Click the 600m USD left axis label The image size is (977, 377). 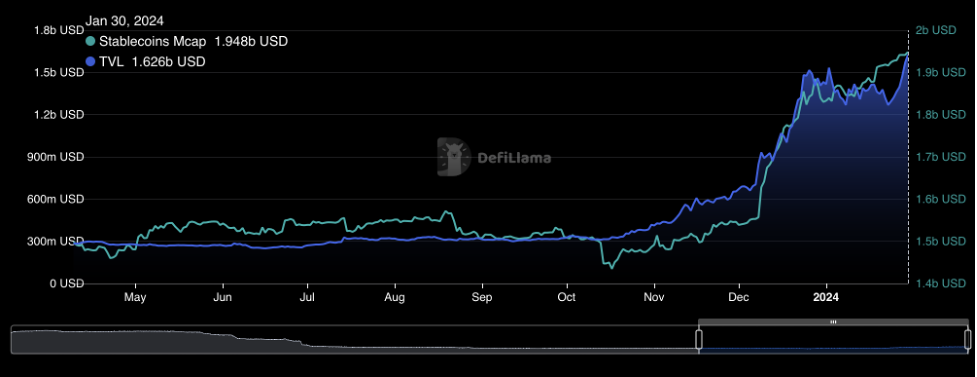pos(55,199)
